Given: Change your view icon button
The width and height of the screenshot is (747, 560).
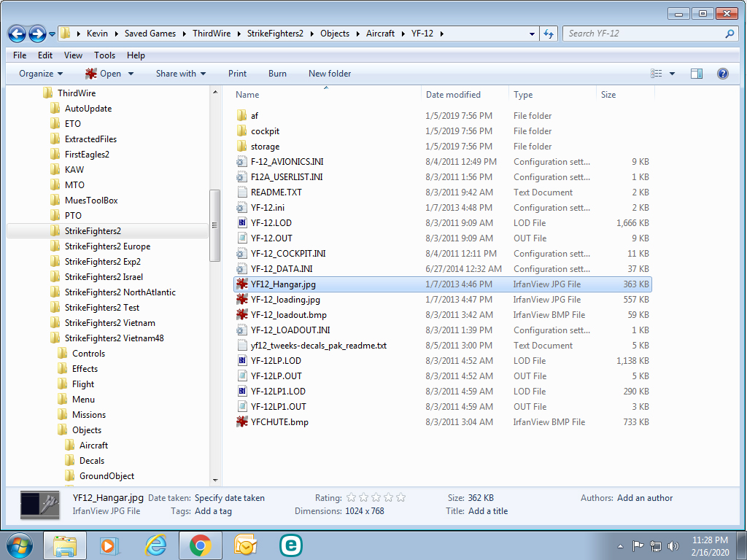Looking at the screenshot, I should pos(657,74).
